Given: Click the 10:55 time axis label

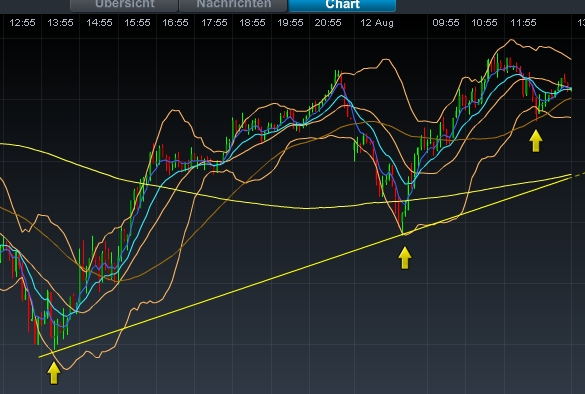Looking at the screenshot, I should (x=484, y=23).
